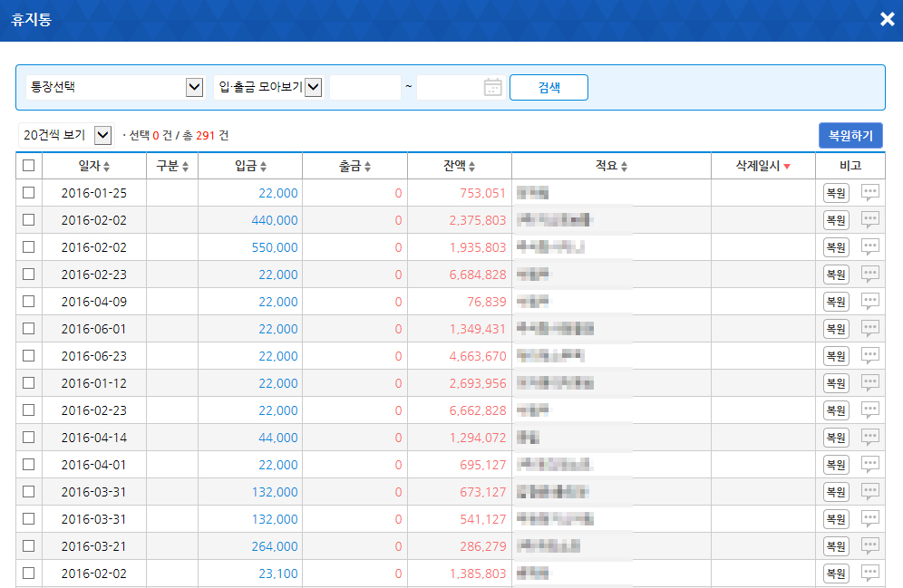Screen dimensions: 903x588
Task: Click the comment icon on 2016-04-01 row
Action: click(869, 464)
